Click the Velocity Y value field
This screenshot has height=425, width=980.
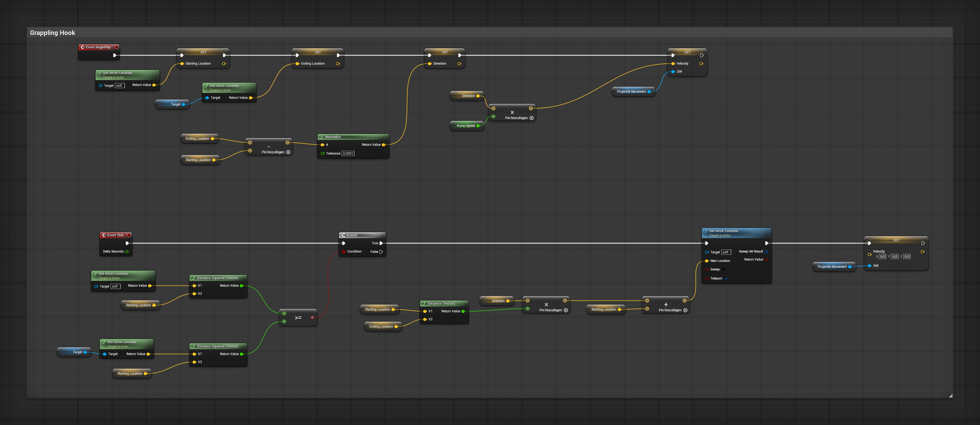pos(895,257)
